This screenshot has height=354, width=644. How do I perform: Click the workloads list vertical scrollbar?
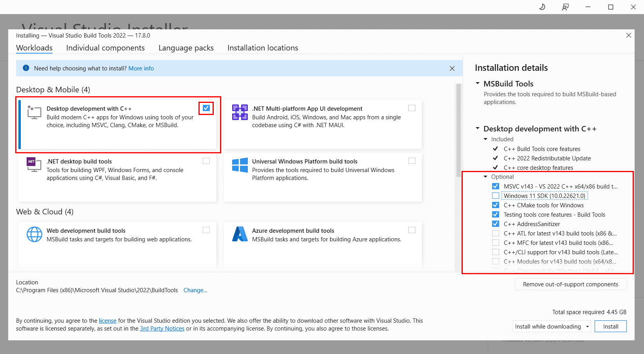coord(458,130)
